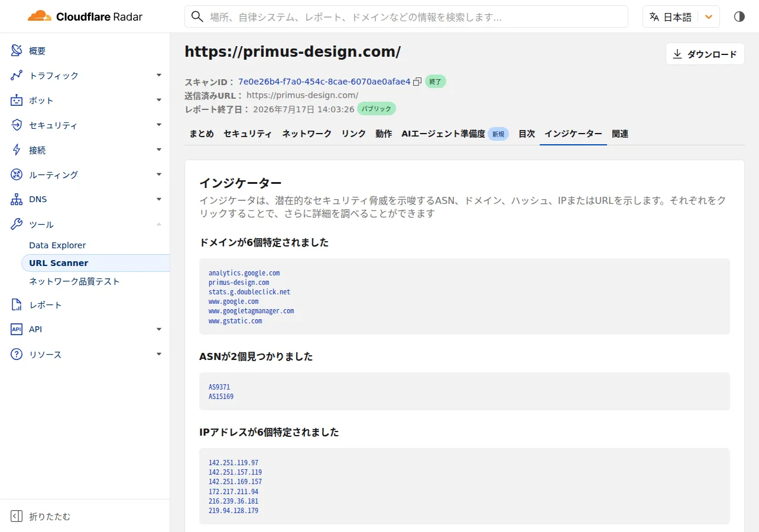Switch to the 動作 tab

[384, 134]
